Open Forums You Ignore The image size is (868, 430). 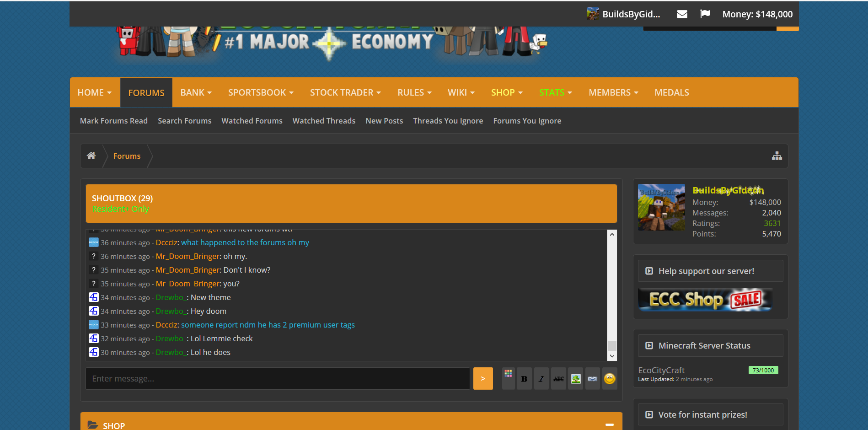click(527, 121)
